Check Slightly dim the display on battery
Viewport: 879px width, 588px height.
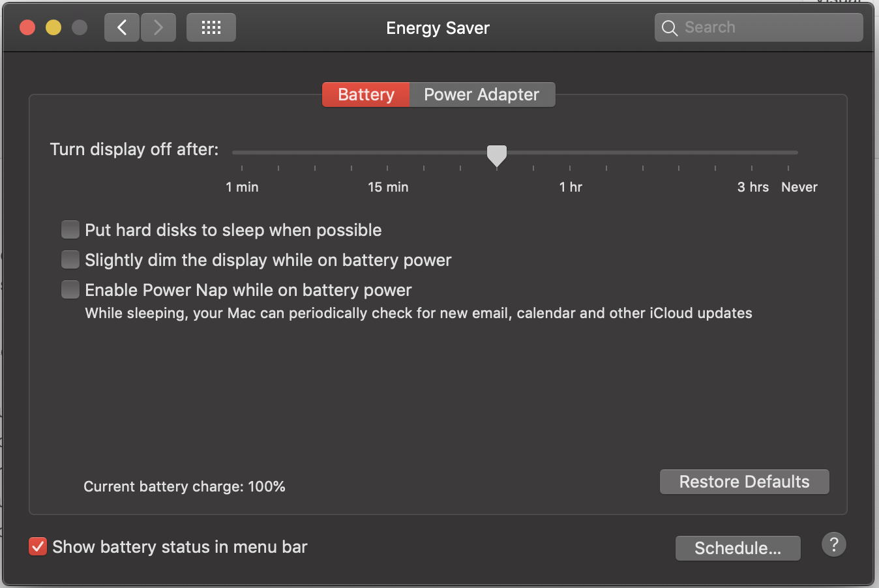[70, 259]
